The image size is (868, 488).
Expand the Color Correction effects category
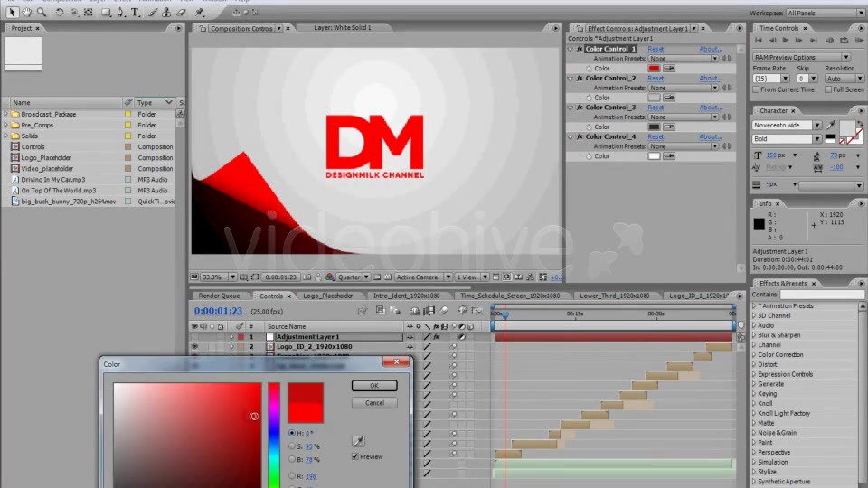click(754, 354)
